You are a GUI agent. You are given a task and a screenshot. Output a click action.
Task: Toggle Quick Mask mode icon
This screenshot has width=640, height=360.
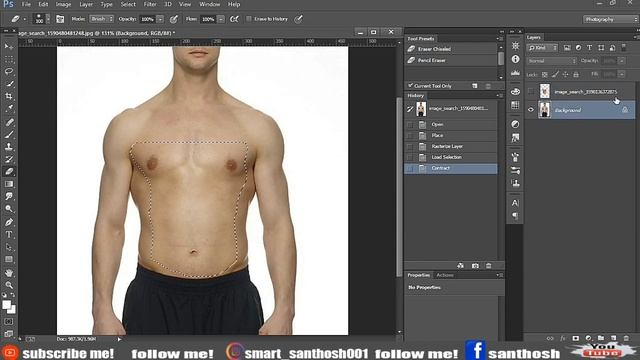coord(9,322)
